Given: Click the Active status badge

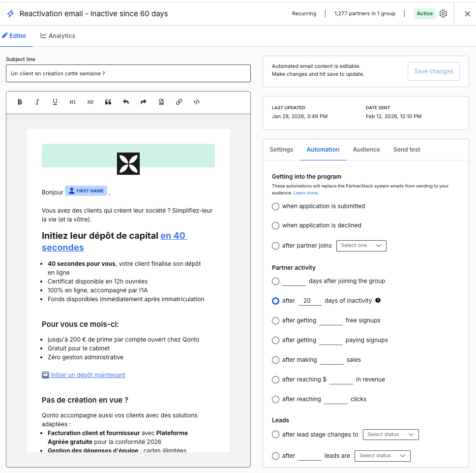Looking at the screenshot, I should [x=424, y=14].
